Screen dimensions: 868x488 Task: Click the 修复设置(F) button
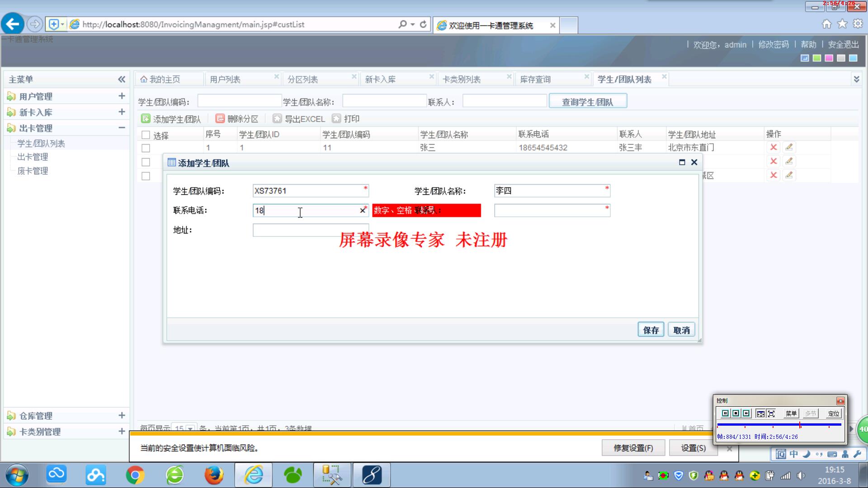point(633,448)
